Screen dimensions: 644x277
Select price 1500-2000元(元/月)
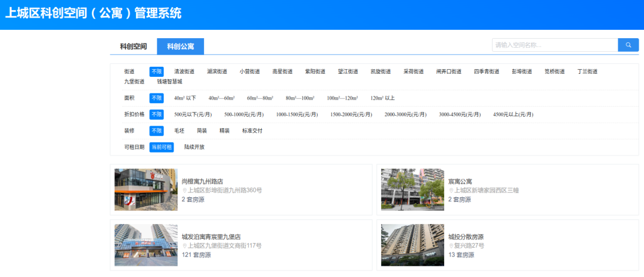coord(351,114)
